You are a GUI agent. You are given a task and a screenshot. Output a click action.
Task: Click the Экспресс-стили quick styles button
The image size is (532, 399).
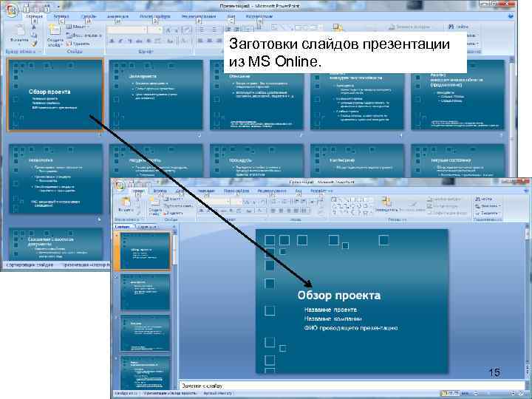[412, 205]
